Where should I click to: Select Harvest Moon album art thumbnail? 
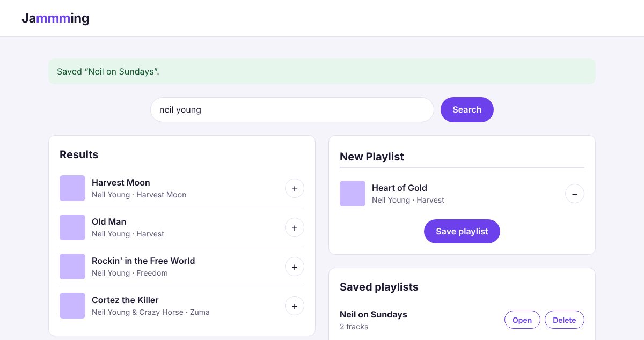[x=72, y=188]
